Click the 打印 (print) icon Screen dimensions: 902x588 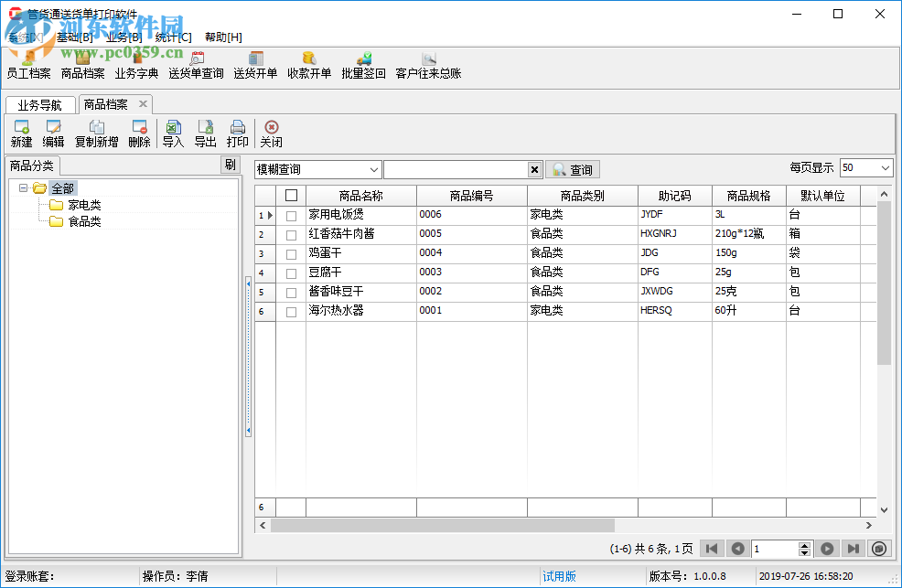click(x=238, y=134)
